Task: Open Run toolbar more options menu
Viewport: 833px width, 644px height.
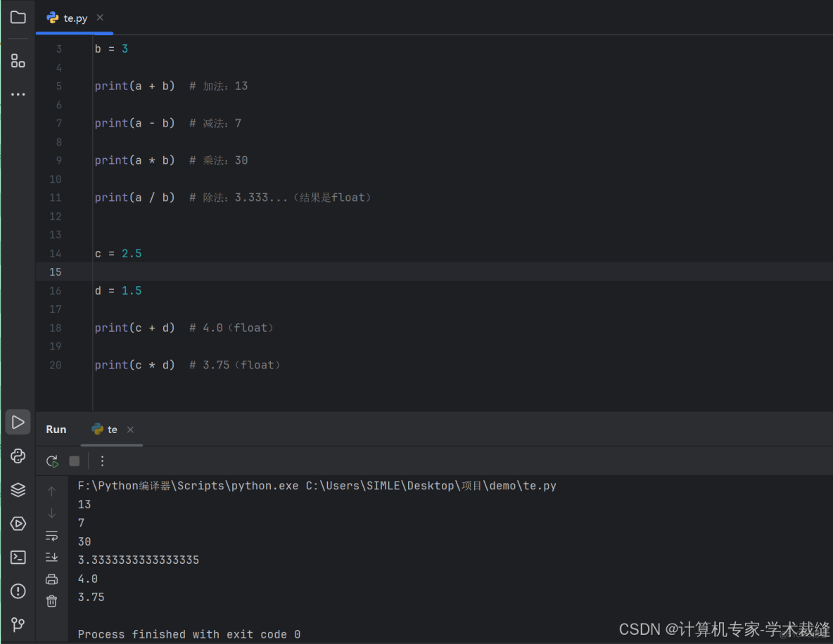Action: click(x=102, y=461)
